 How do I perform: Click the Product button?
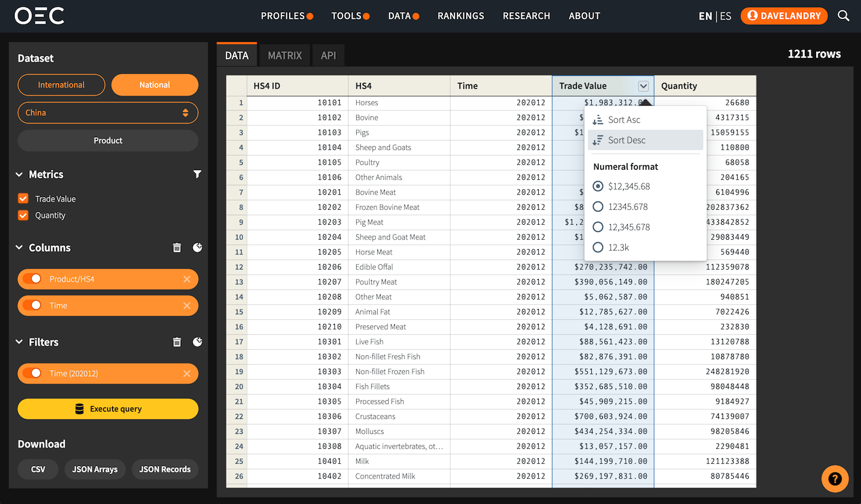(x=108, y=141)
